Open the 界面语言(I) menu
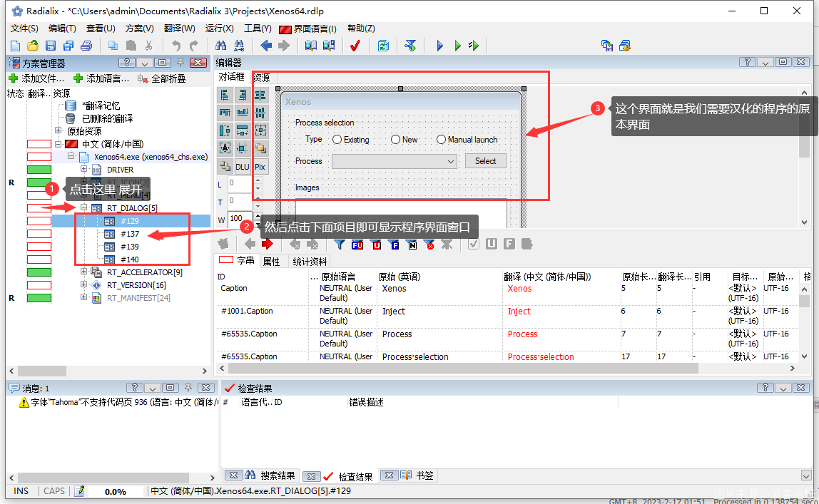The image size is (819, 504). [x=308, y=29]
